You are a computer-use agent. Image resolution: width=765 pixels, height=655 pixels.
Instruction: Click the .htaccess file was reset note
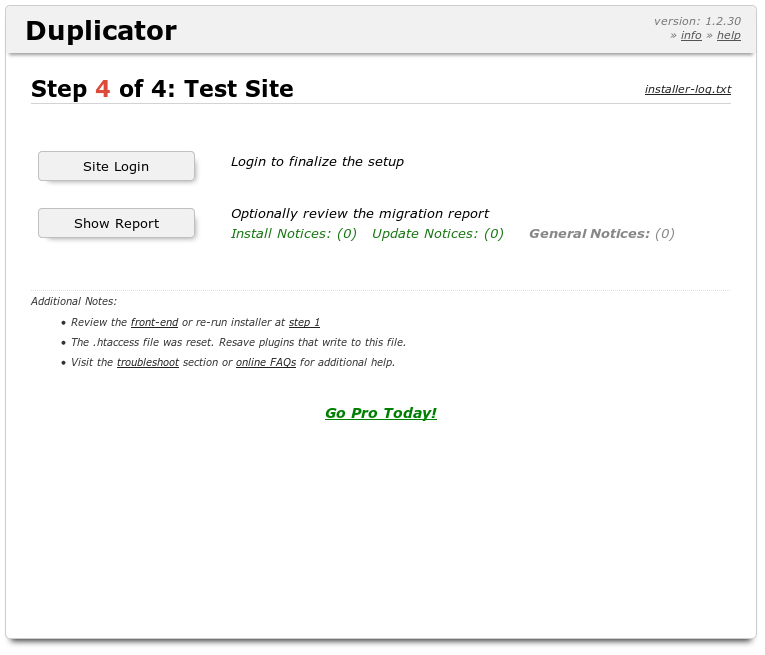coord(238,342)
